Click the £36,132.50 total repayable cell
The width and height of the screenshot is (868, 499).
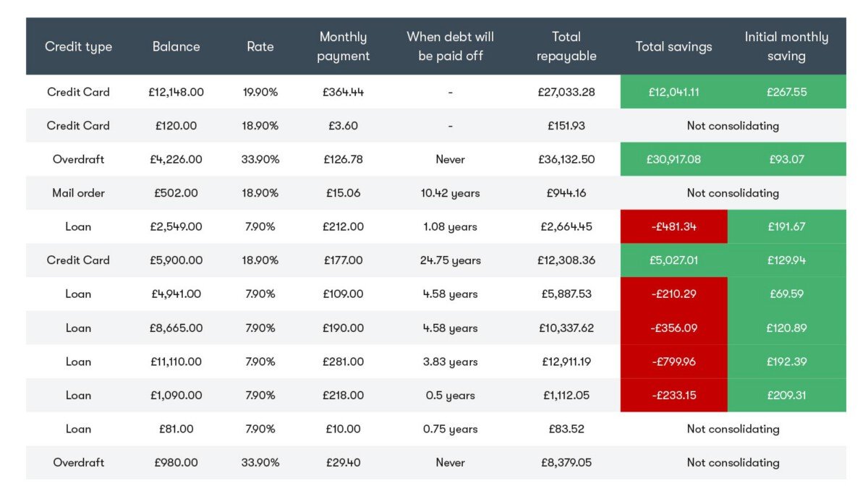pos(566,159)
